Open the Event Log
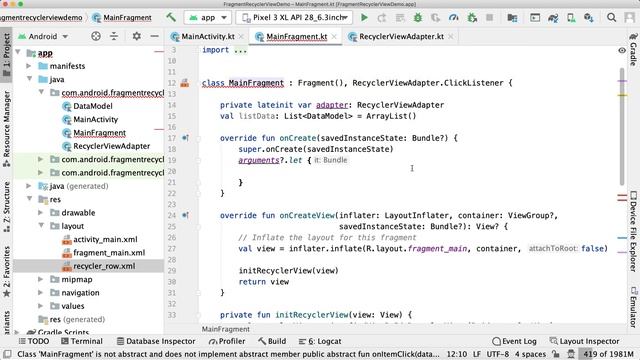 514,341
